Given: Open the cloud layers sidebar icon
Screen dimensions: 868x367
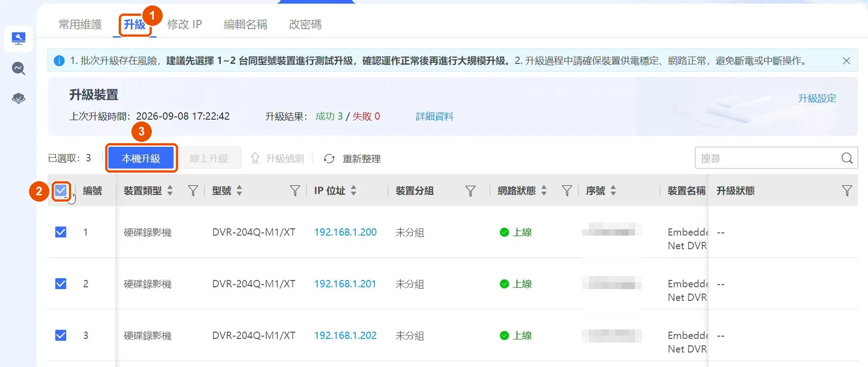Looking at the screenshot, I should tap(18, 98).
